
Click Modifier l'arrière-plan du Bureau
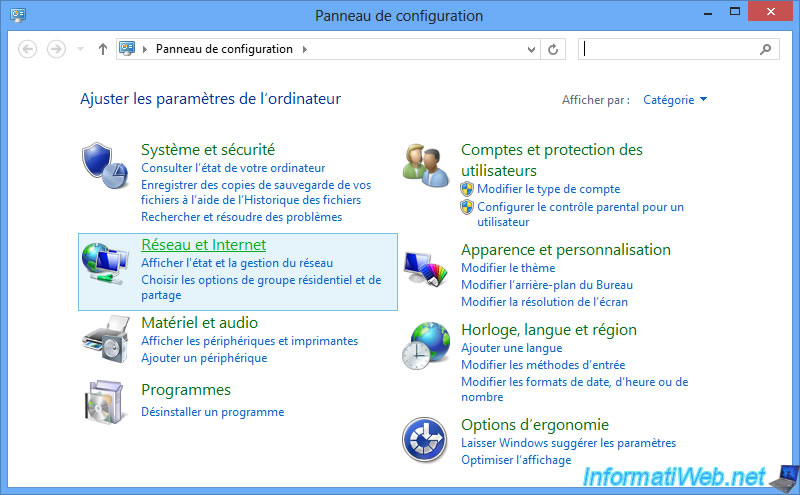[x=547, y=285]
